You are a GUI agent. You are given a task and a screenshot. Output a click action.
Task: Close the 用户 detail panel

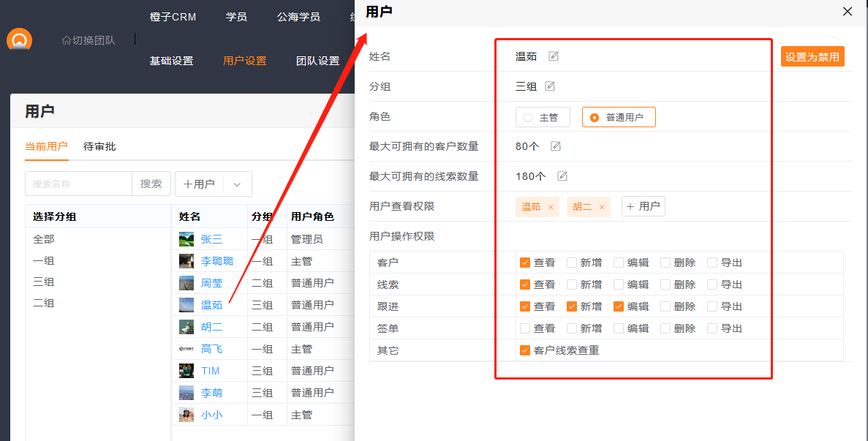pyautogui.click(x=848, y=12)
